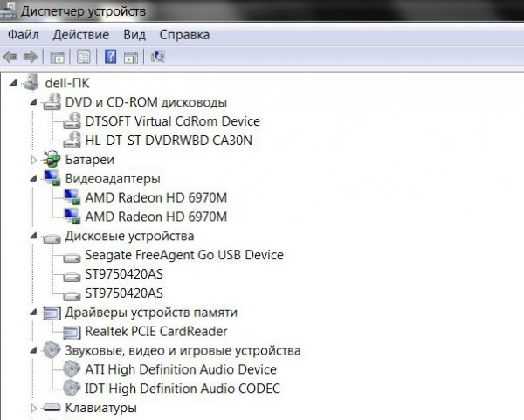Select Seagate FreeAgent Go USB Device
The width and height of the screenshot is (524, 420).
[x=184, y=255]
